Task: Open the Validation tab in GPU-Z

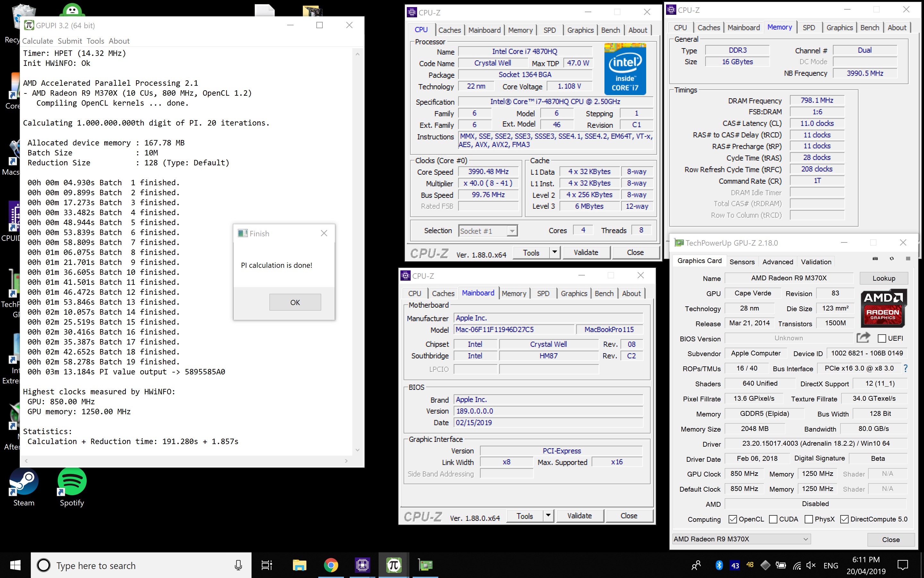Action: pyautogui.click(x=816, y=261)
